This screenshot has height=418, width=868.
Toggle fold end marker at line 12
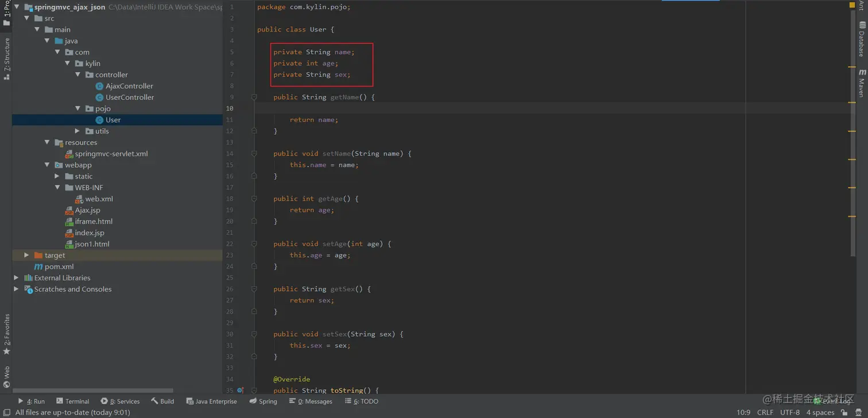pyautogui.click(x=254, y=131)
